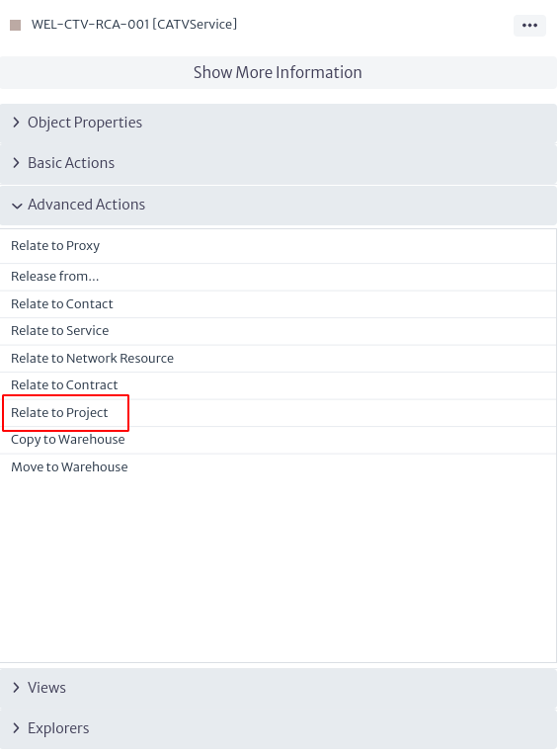Viewport: 560px width, 756px height.
Task: Choose Relate to Service
Action: point(279,331)
